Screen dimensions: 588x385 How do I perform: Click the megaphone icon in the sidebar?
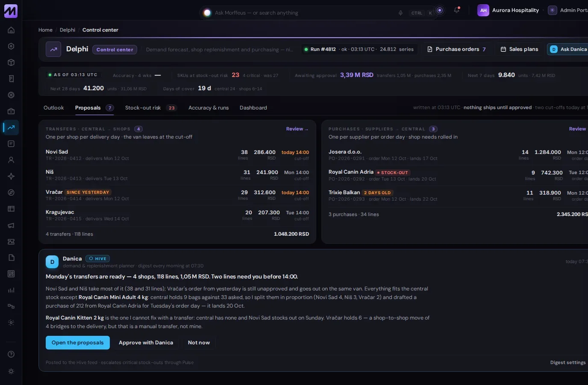(11, 225)
